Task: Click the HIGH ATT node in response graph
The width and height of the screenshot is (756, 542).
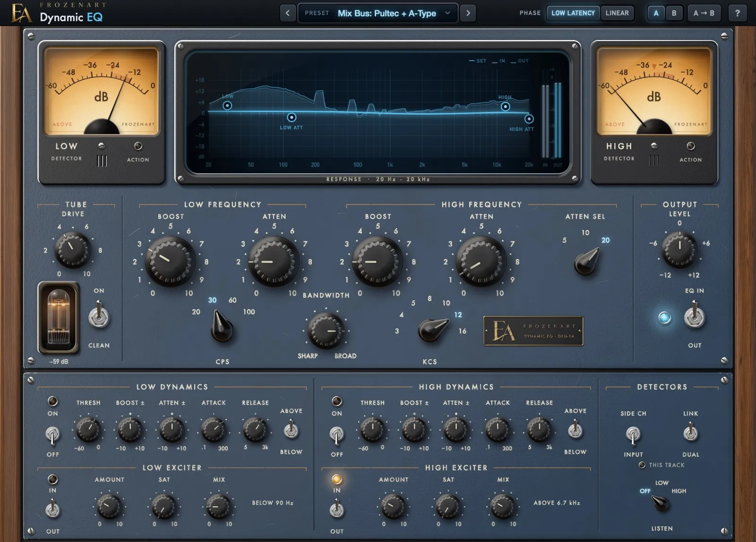Action: pos(529,119)
